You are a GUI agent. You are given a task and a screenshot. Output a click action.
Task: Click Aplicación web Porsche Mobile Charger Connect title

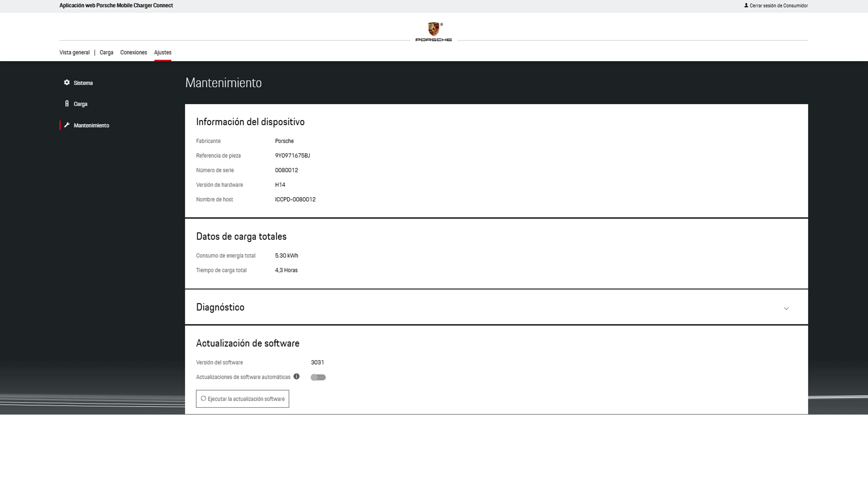click(x=116, y=5)
